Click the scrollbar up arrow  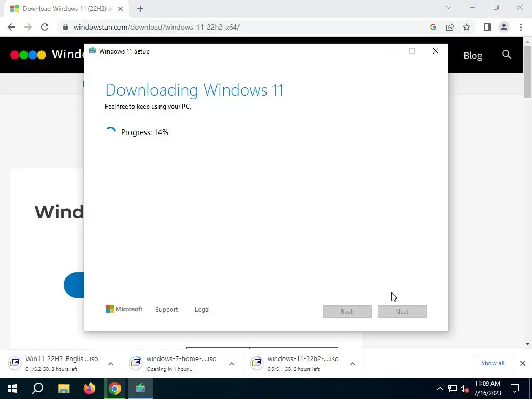coord(528,42)
